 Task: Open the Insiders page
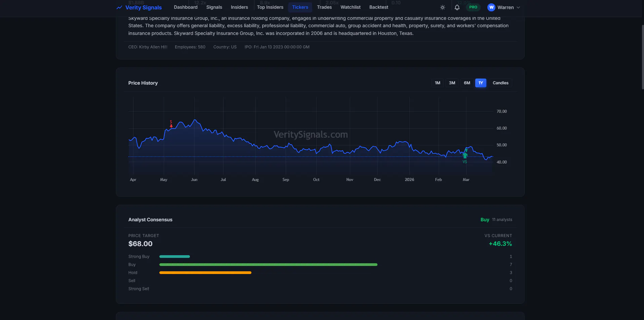[239, 7]
